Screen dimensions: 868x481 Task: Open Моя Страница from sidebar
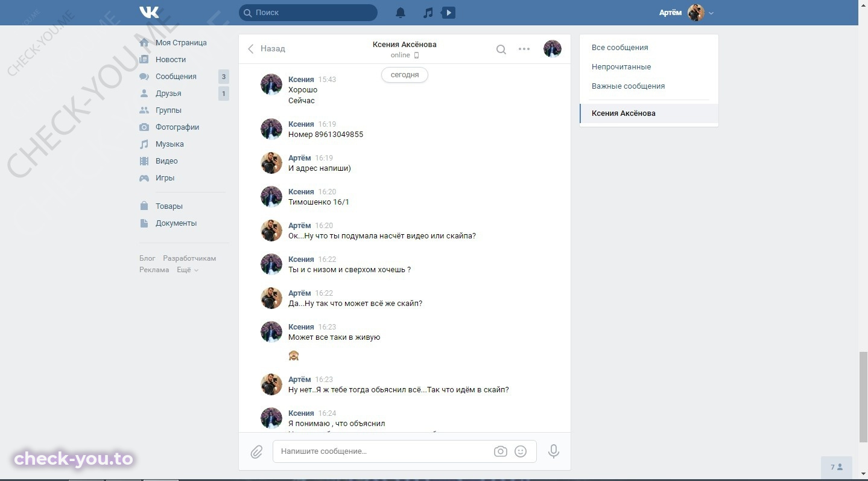pyautogui.click(x=181, y=43)
